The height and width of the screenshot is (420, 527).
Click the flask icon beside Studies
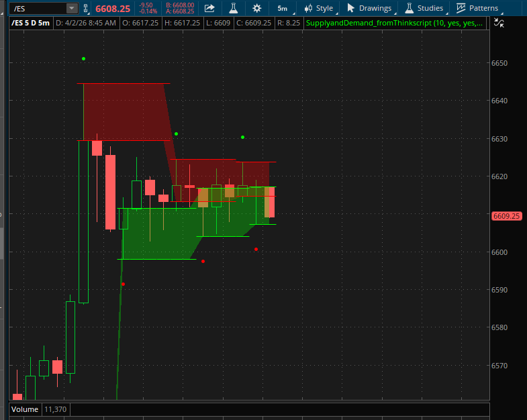tap(409, 8)
